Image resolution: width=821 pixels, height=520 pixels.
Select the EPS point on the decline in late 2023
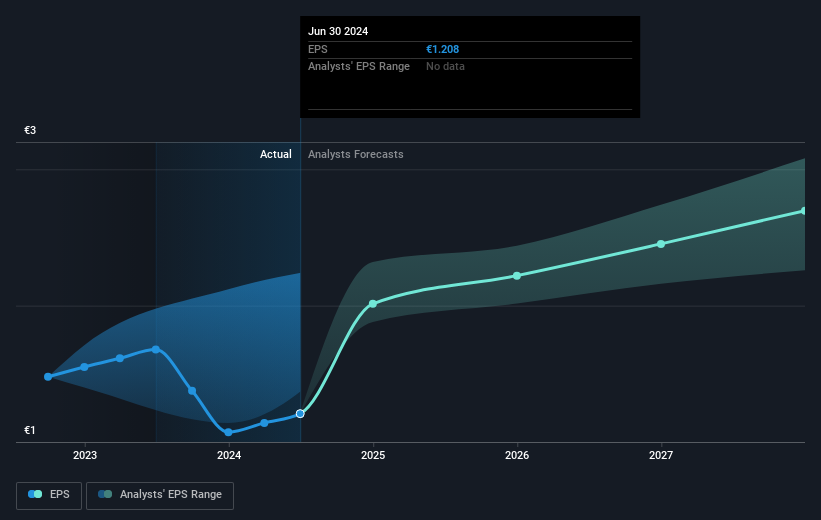point(192,391)
